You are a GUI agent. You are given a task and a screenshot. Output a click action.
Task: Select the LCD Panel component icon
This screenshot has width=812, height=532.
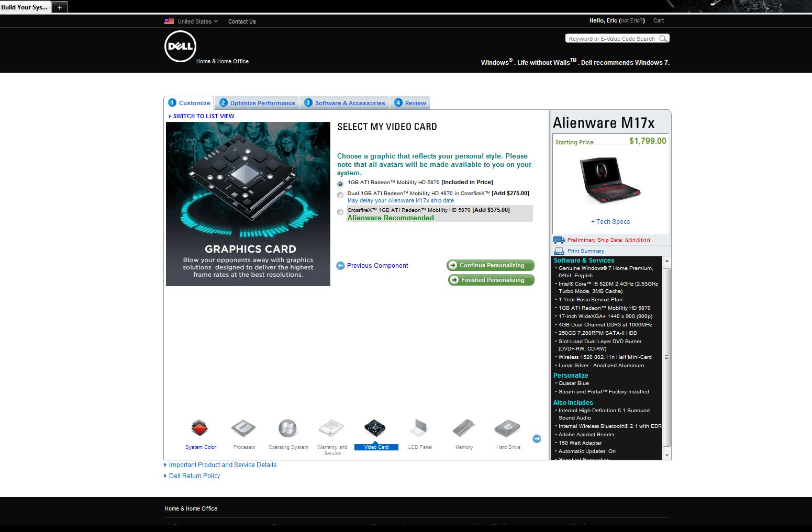(419, 428)
